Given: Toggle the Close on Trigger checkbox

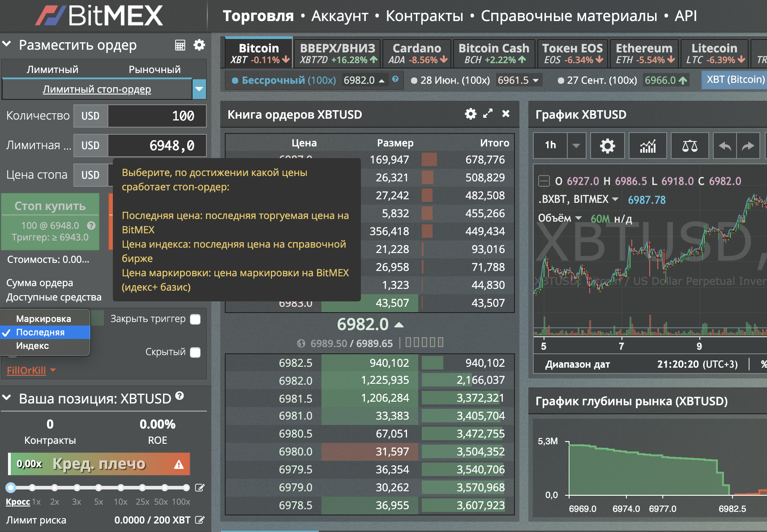Looking at the screenshot, I should coord(195,319).
